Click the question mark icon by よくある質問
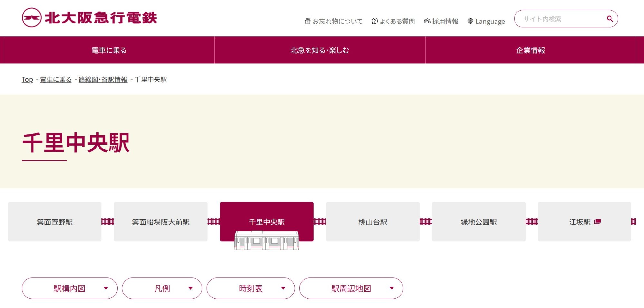 coord(374,21)
